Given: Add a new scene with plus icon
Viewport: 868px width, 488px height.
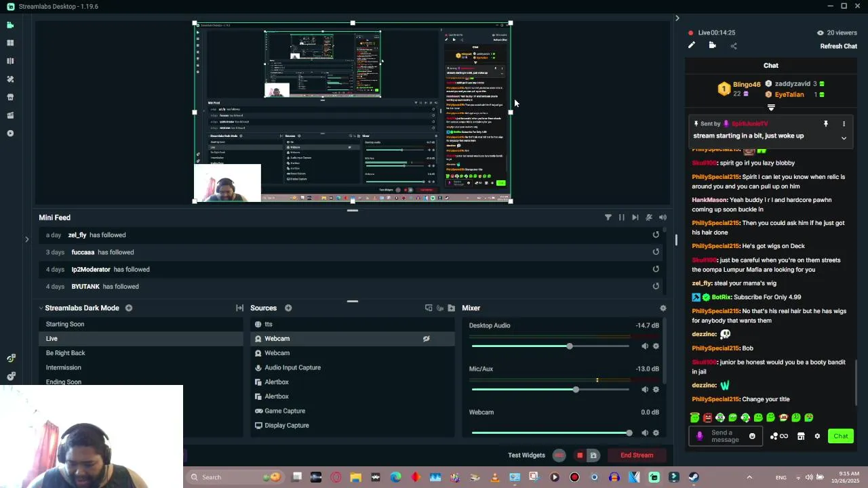Looking at the screenshot, I should 128,308.
